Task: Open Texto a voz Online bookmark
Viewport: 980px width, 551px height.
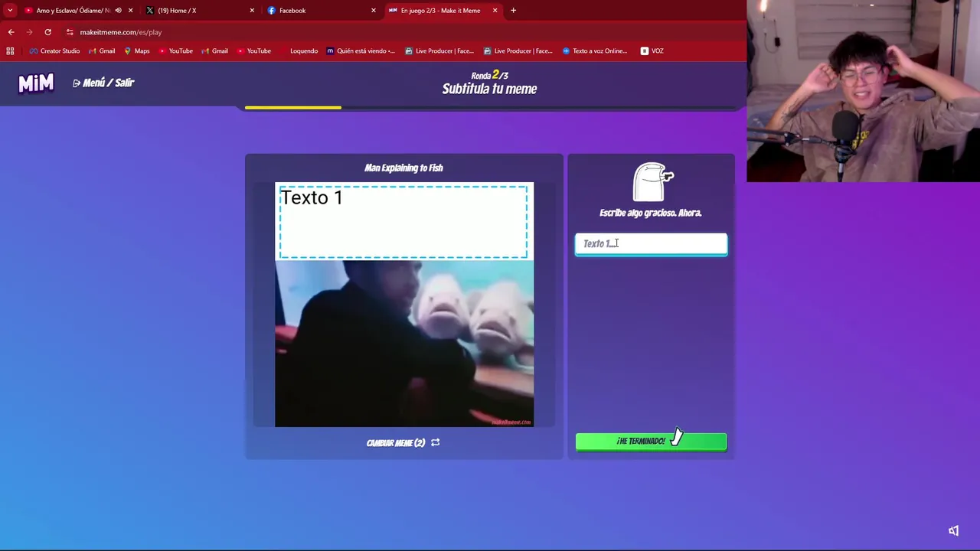Action: (x=595, y=51)
